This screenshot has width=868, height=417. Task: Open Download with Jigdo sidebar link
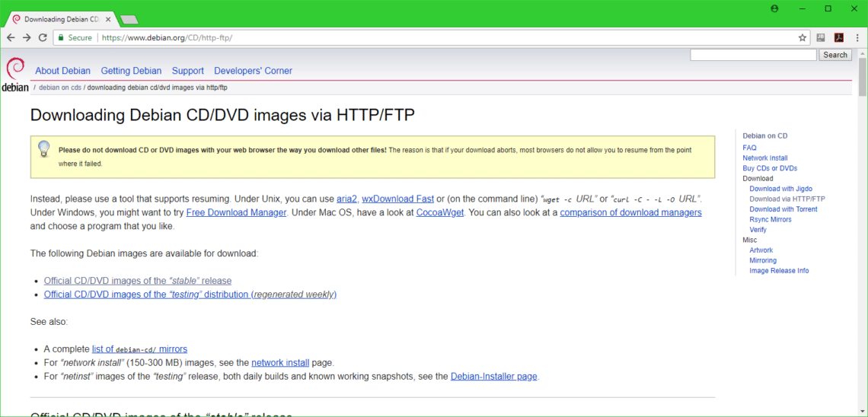[780, 189]
